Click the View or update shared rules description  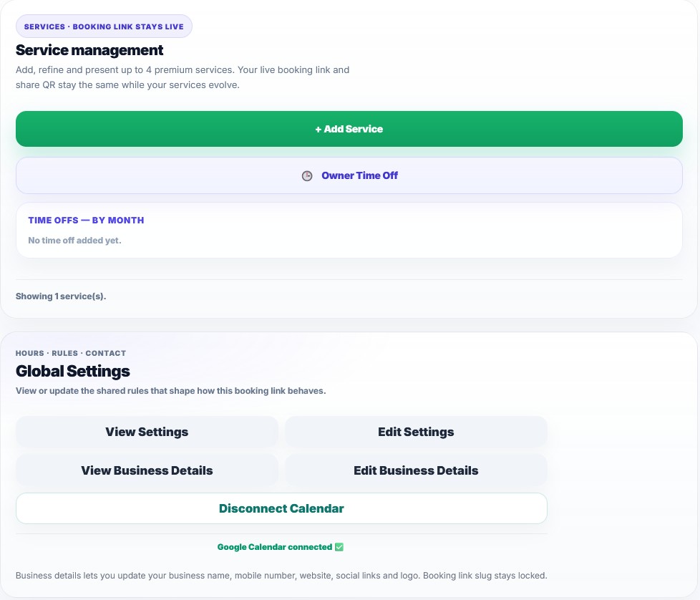click(170, 391)
